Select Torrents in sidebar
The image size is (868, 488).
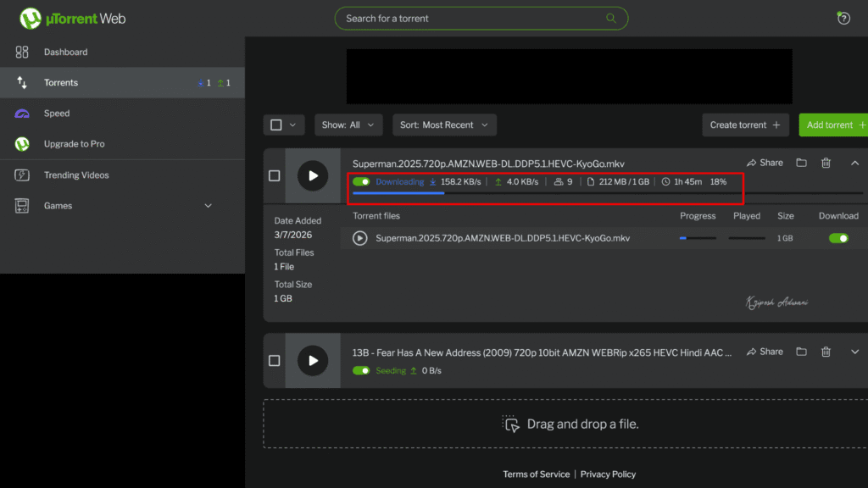point(122,82)
